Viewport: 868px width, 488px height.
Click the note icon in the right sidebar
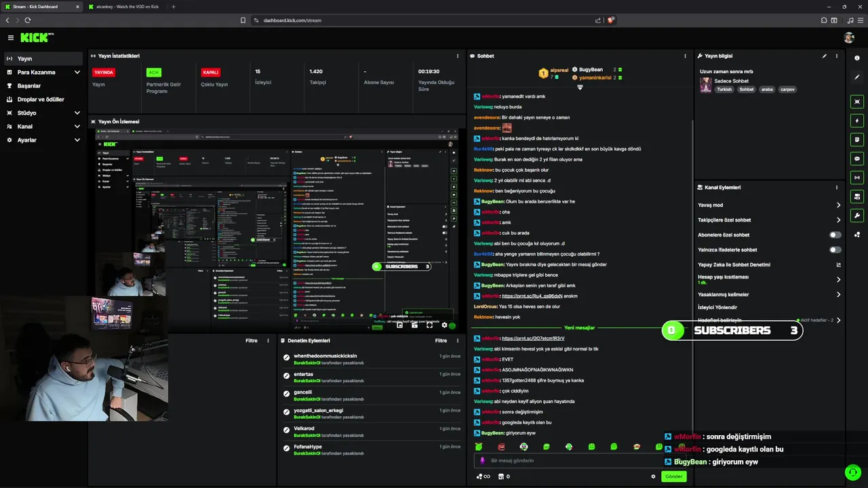(x=857, y=140)
